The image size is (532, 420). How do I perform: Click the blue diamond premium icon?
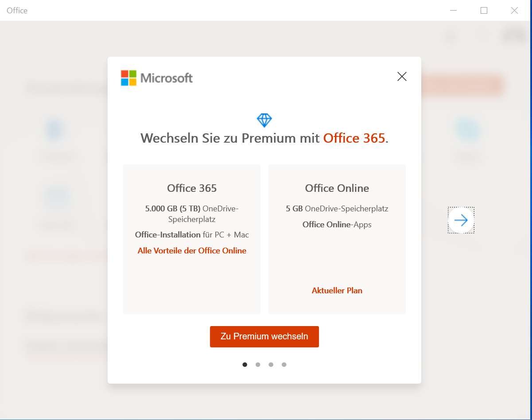coord(264,120)
